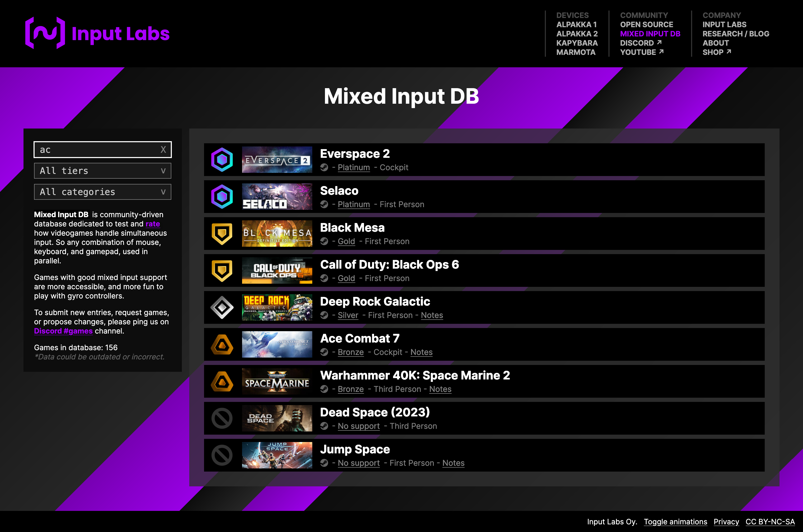Click the no-support icon for Dead Space (2023)
The image size is (803, 532).
point(222,418)
